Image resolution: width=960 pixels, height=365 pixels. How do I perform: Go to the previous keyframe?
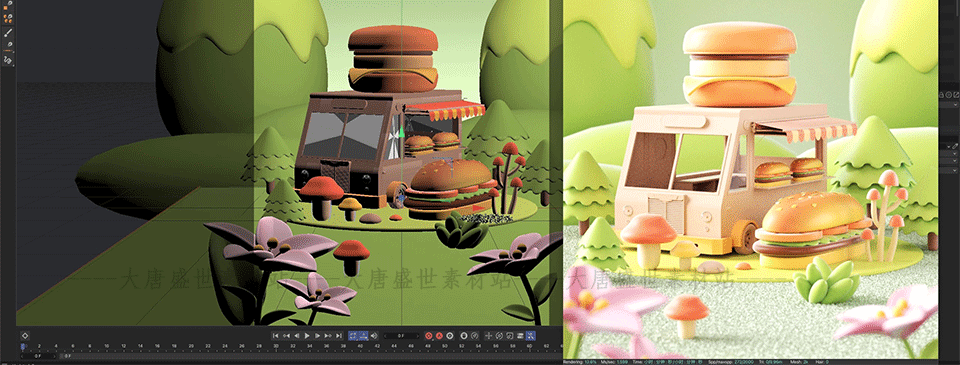286,336
